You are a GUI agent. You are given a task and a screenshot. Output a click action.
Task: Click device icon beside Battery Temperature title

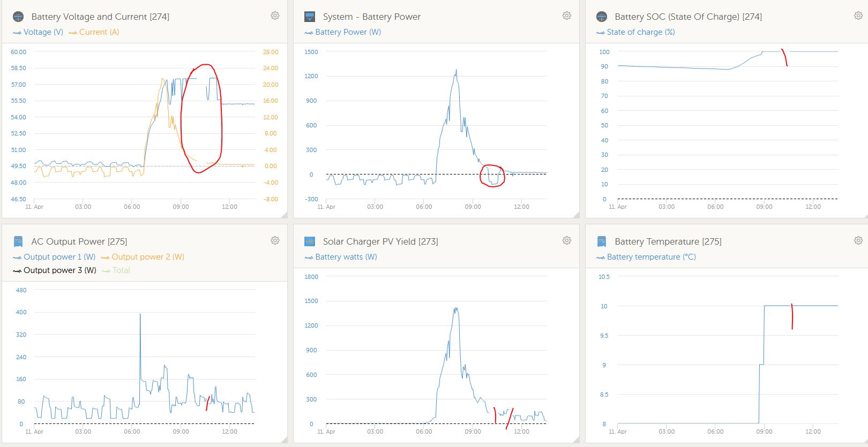point(601,241)
